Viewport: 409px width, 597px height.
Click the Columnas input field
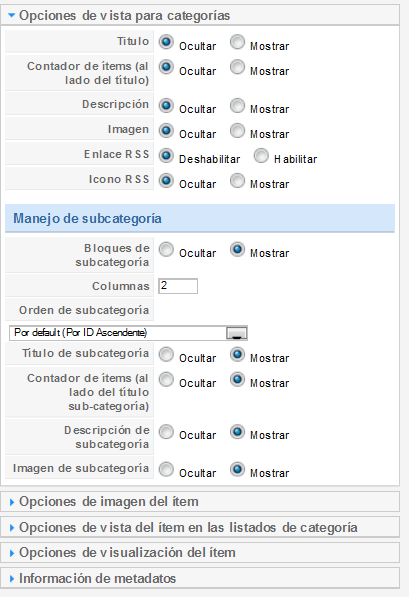(x=178, y=286)
